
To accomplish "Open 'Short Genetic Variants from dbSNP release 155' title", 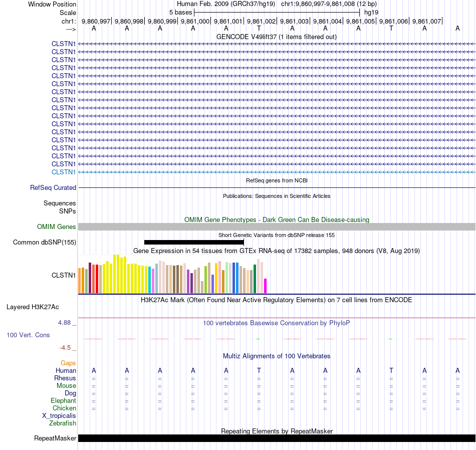I will (x=277, y=235).
